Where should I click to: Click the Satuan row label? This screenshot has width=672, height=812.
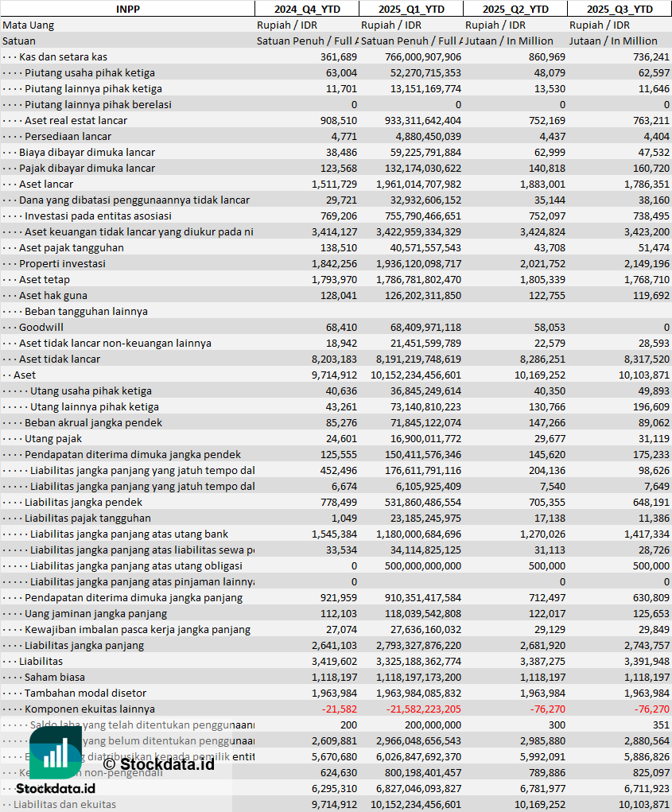pyautogui.click(x=18, y=41)
